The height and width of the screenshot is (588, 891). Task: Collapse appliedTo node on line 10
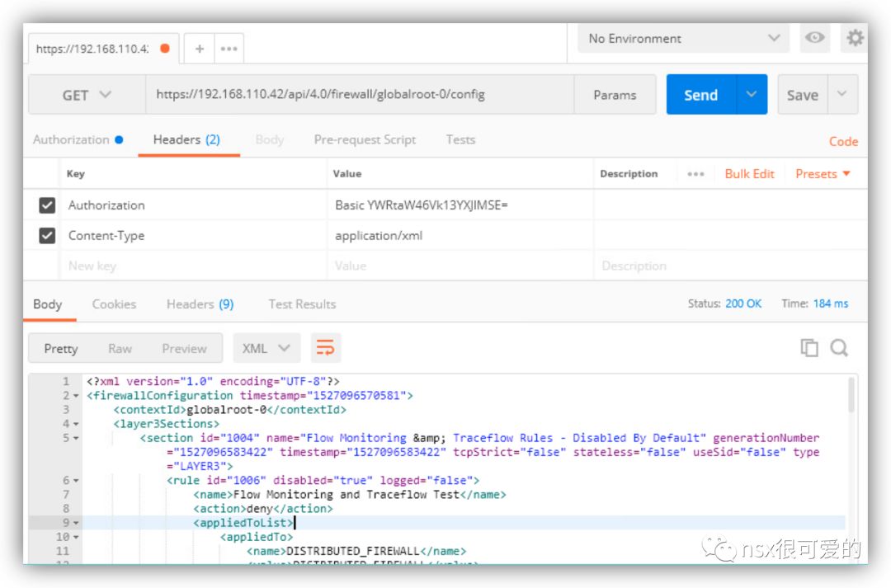coord(76,537)
